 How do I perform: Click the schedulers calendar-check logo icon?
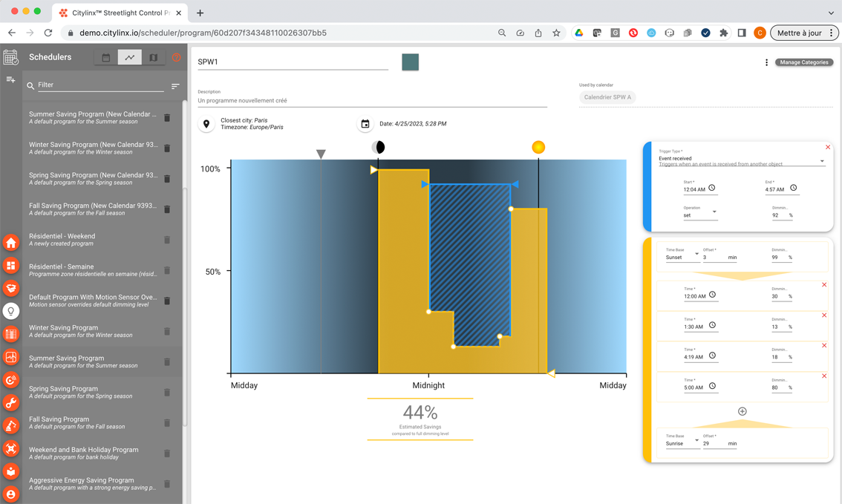point(10,57)
